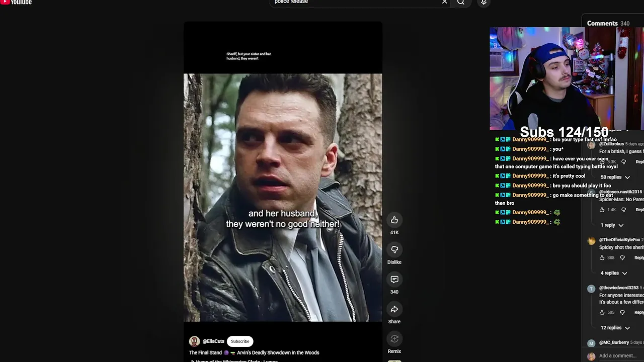Viewport: 644px width, 362px height.
Task: Dislike the TheOfficialKyleFox comment
Action: (x=622, y=257)
